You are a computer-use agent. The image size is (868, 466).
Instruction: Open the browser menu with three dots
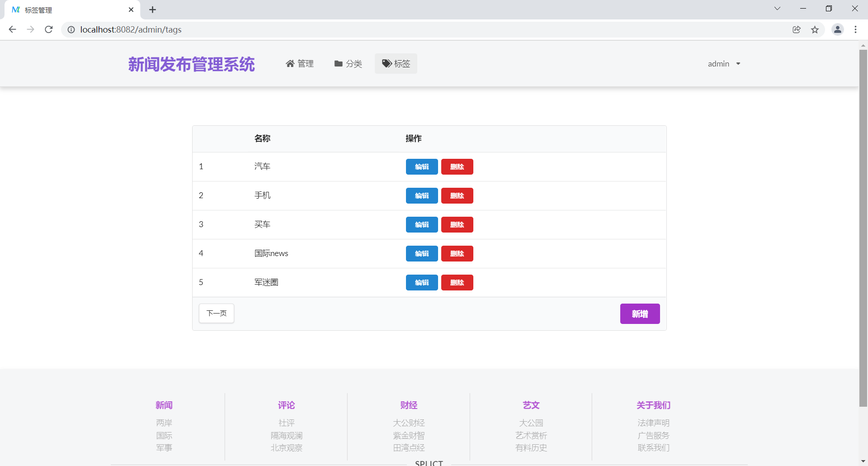856,29
